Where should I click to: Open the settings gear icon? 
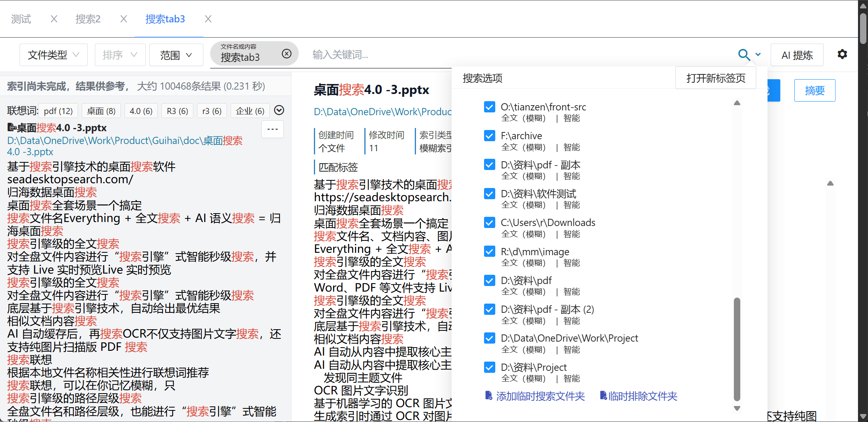(842, 54)
